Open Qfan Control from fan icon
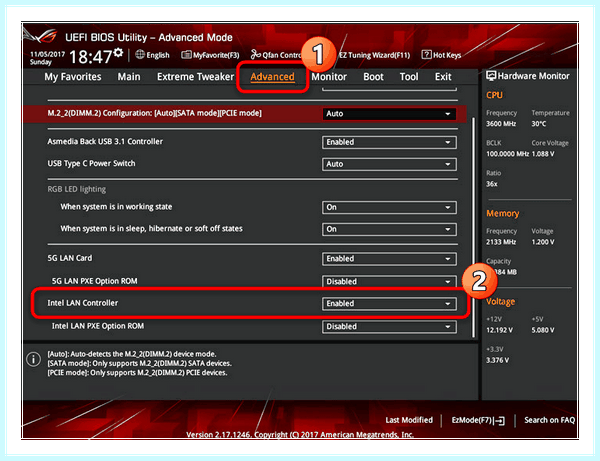The width and height of the screenshot is (600, 461). (x=256, y=55)
